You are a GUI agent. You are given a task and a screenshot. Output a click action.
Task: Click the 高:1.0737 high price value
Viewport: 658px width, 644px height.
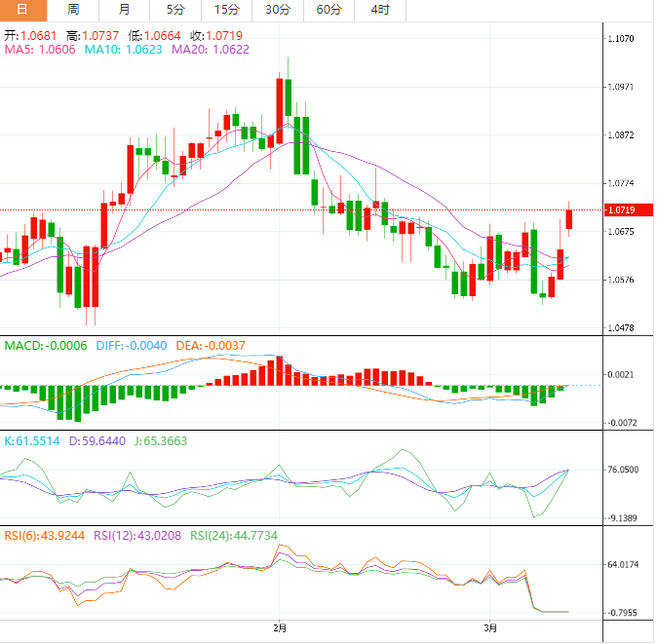click(x=93, y=36)
